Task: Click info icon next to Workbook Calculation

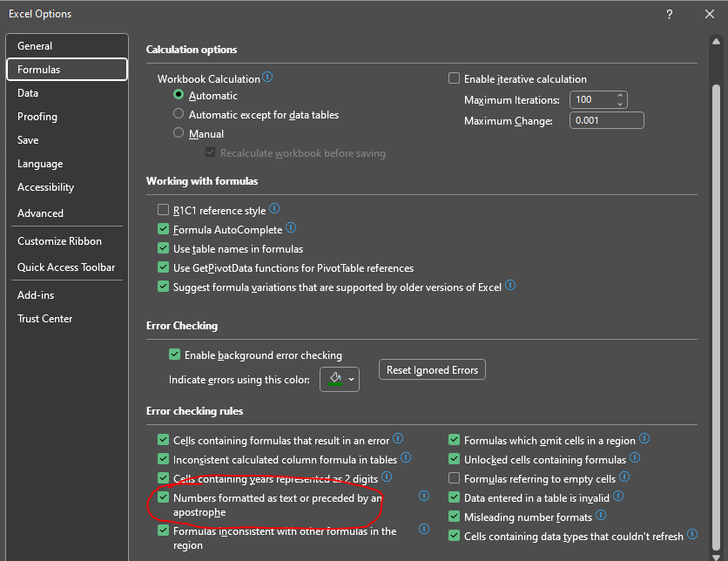Action: pyautogui.click(x=267, y=77)
